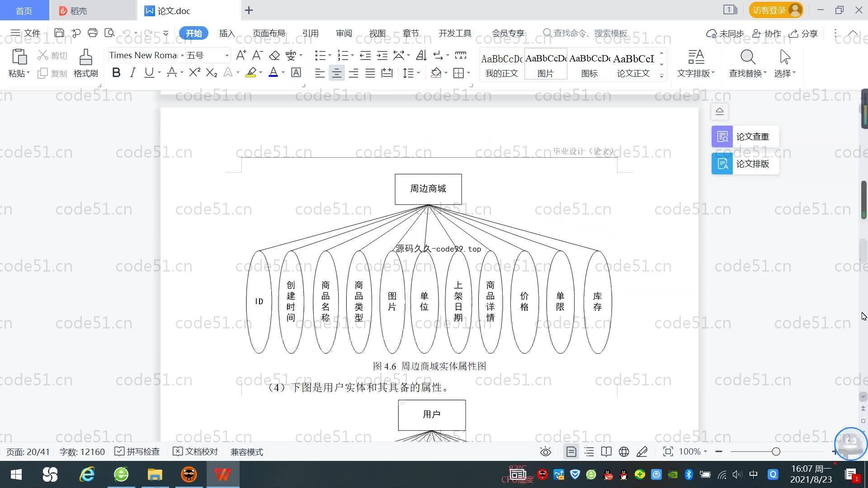Switch to reading view
This screenshot has height=488, width=868.
tap(606, 451)
